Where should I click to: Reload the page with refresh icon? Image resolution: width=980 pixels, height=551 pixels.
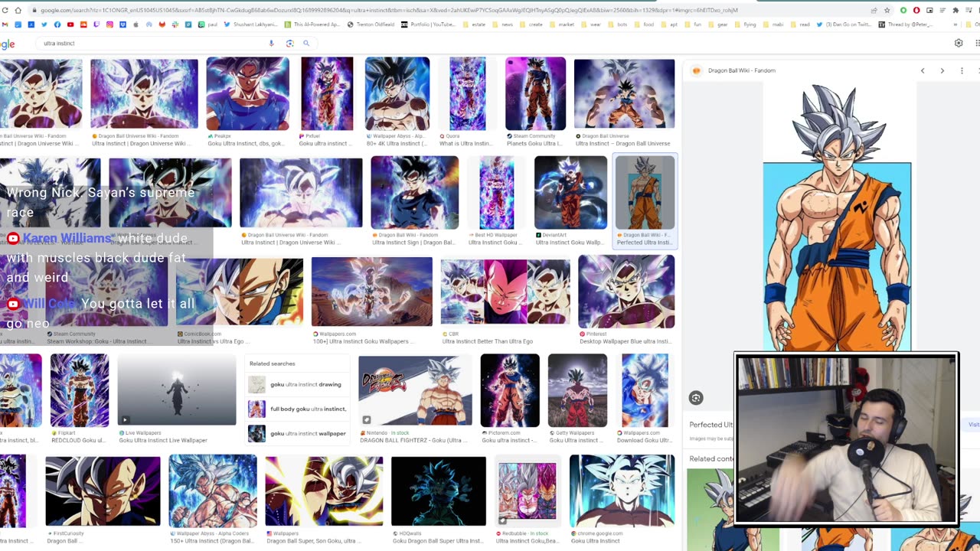click(5, 11)
